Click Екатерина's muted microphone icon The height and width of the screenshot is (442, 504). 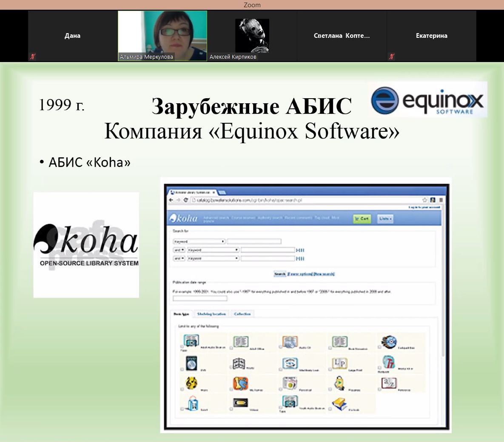coord(391,57)
